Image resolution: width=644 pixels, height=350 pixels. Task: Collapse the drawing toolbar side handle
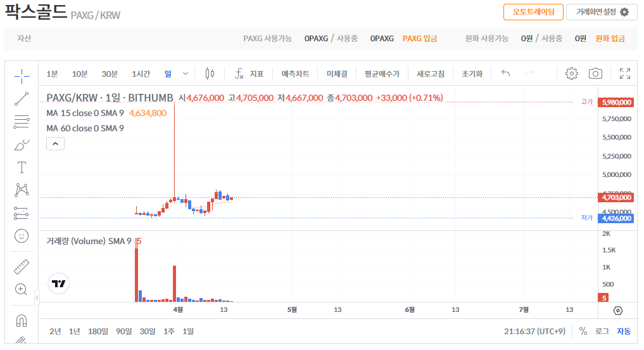[x=37, y=298]
